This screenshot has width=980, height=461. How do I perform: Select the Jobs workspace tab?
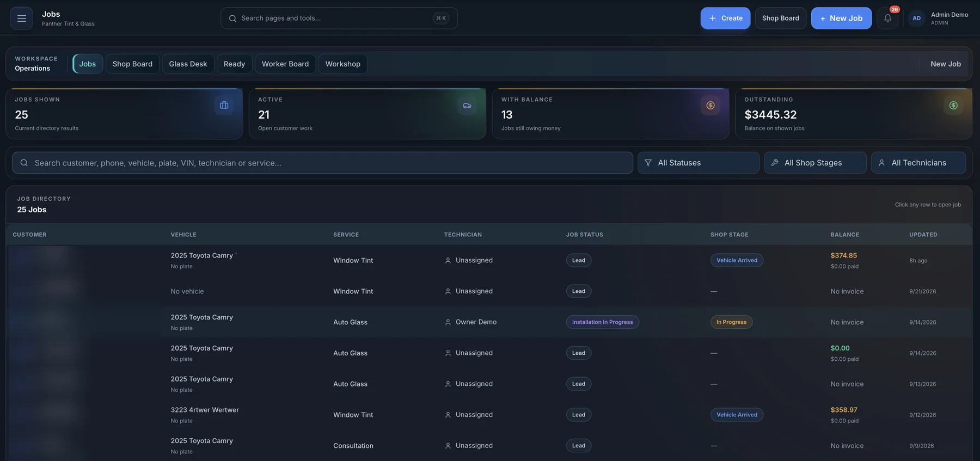click(88, 64)
